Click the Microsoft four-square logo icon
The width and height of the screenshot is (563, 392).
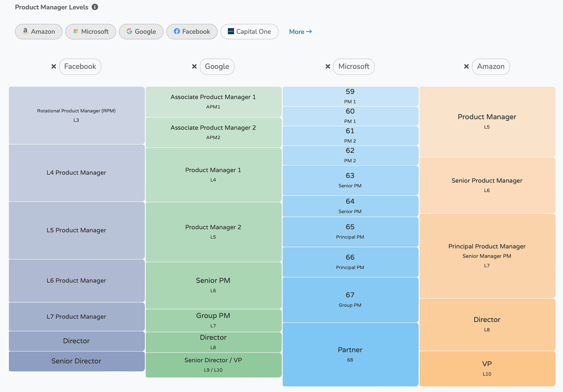pos(76,31)
